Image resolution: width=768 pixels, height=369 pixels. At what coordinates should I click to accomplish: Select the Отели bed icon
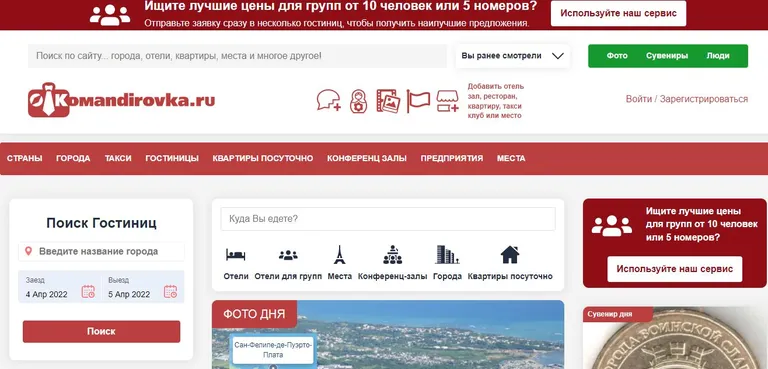[236, 255]
